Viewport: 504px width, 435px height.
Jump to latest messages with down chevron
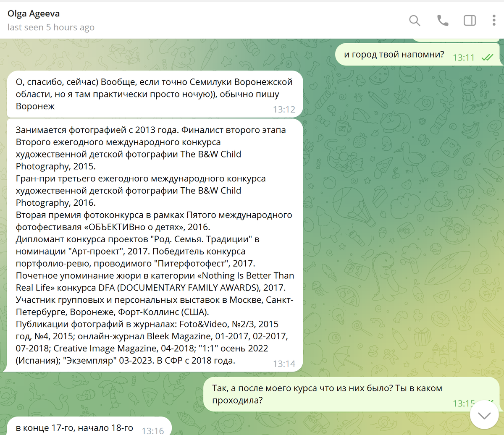click(x=484, y=416)
